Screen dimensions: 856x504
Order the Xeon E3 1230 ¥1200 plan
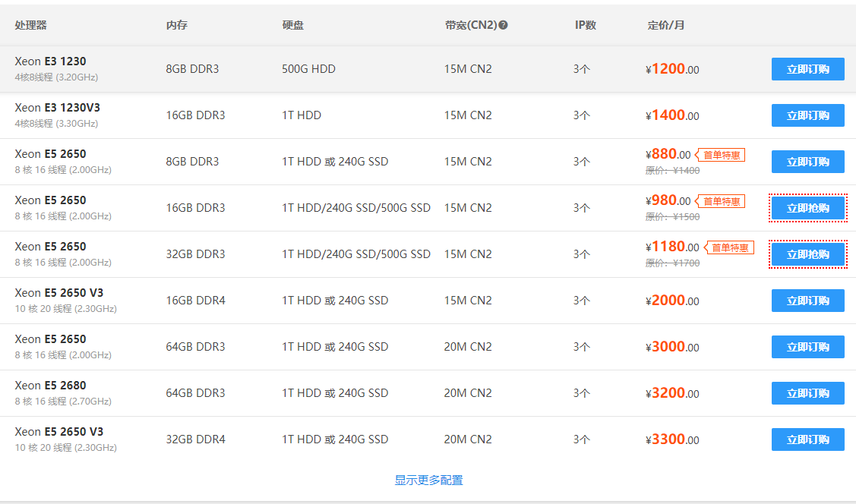click(808, 69)
